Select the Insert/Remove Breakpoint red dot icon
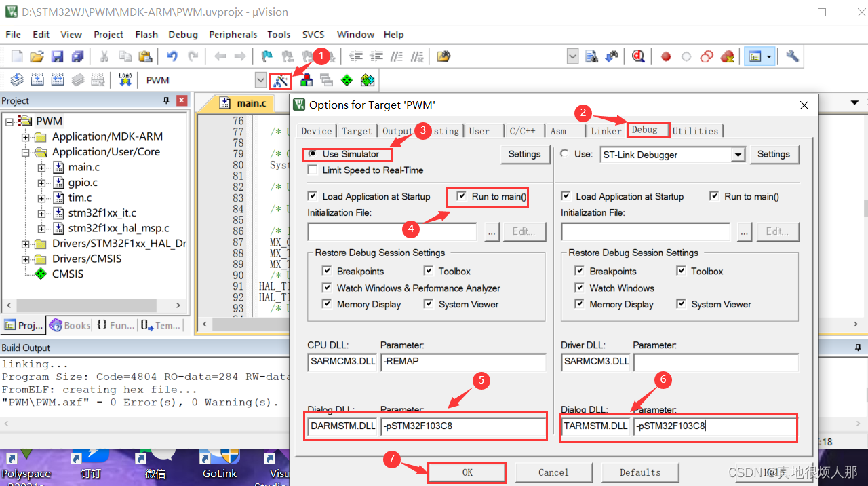The height and width of the screenshot is (486, 868). [665, 56]
